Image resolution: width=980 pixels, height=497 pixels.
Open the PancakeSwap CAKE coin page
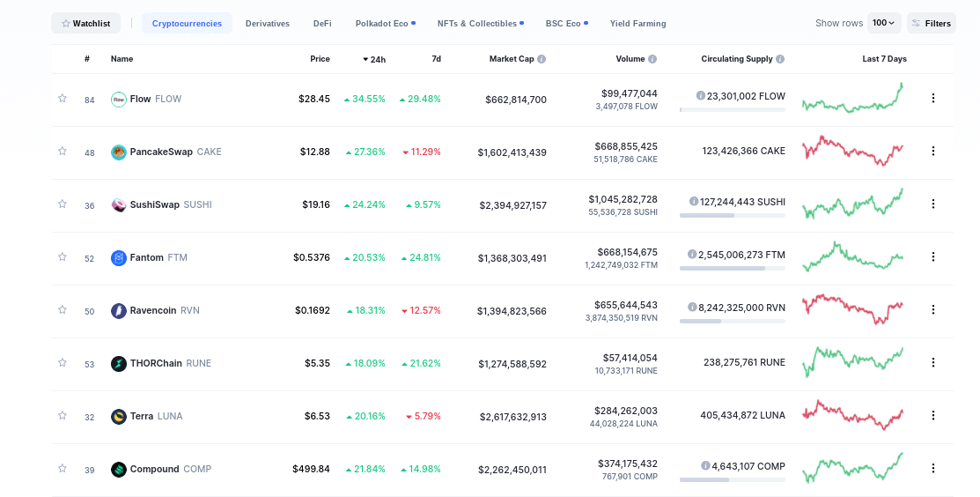coord(175,152)
